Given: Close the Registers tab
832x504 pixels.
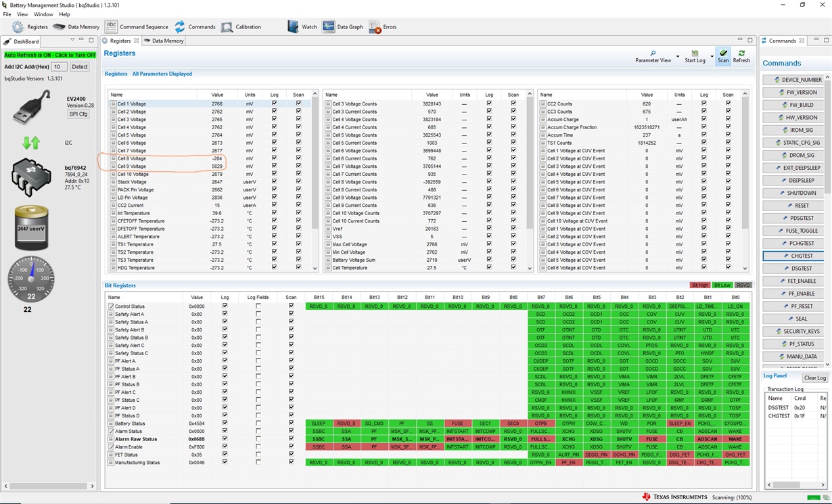Looking at the screenshot, I should click(x=137, y=41).
